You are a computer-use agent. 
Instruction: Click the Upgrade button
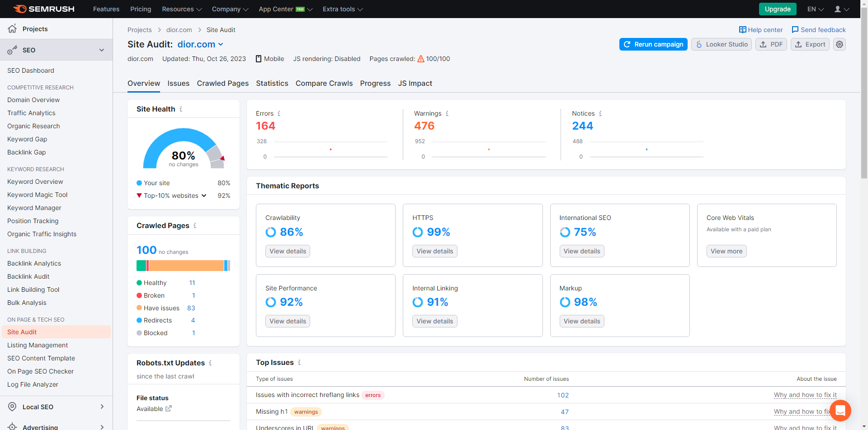[x=778, y=9]
